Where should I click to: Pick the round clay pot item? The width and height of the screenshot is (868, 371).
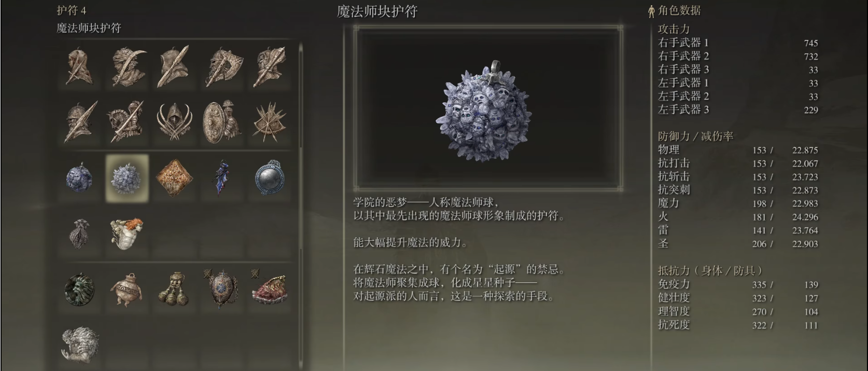pos(127,290)
